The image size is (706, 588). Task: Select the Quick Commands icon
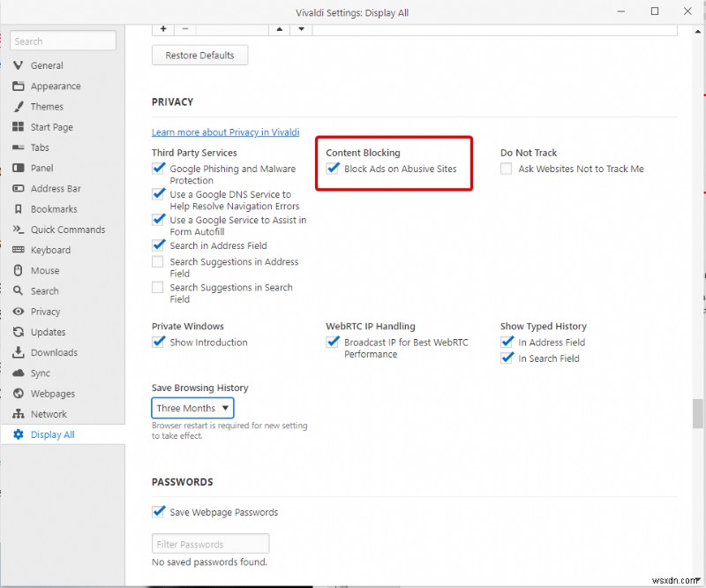[19, 230]
